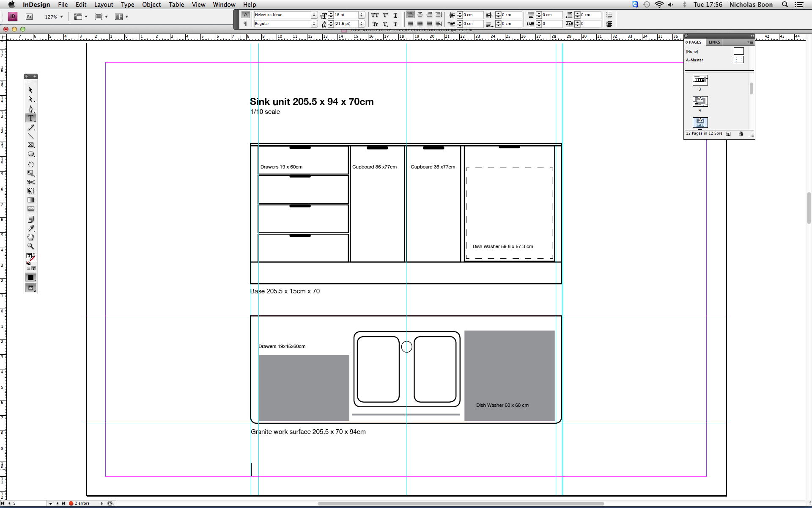Open the Object menu
Viewport: 812px width, 508px height.
click(151, 5)
